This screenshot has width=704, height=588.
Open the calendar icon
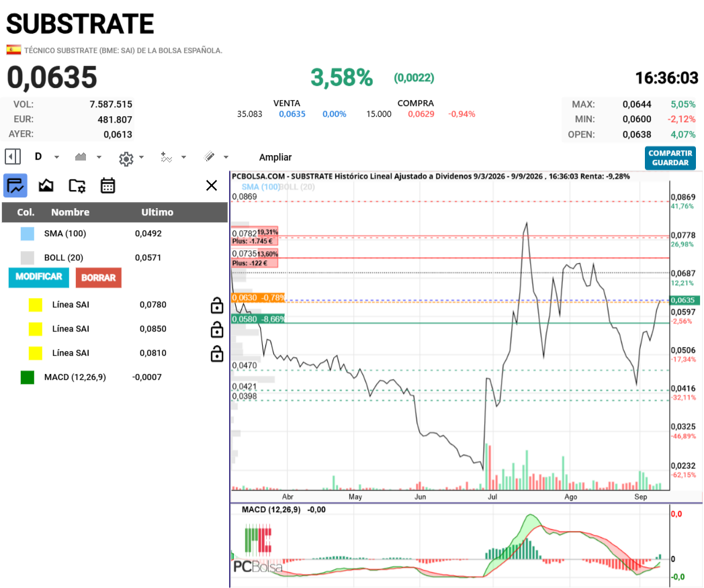pyautogui.click(x=107, y=185)
